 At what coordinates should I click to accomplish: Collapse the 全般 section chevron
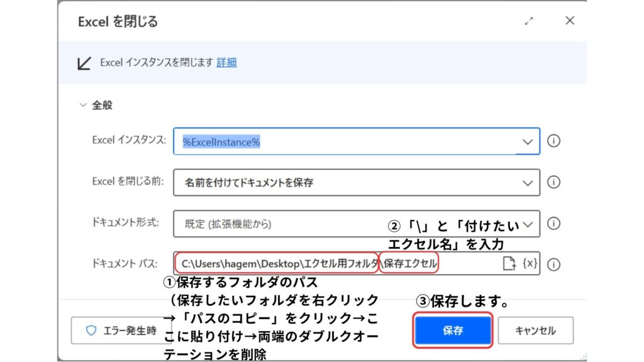[82, 105]
